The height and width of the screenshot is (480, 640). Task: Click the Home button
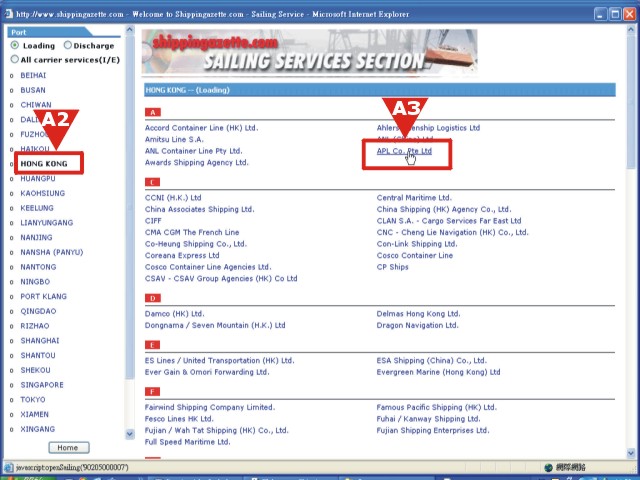click(69, 448)
